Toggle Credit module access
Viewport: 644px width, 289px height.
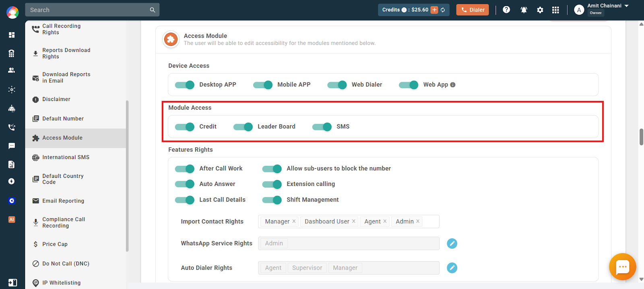[185, 127]
